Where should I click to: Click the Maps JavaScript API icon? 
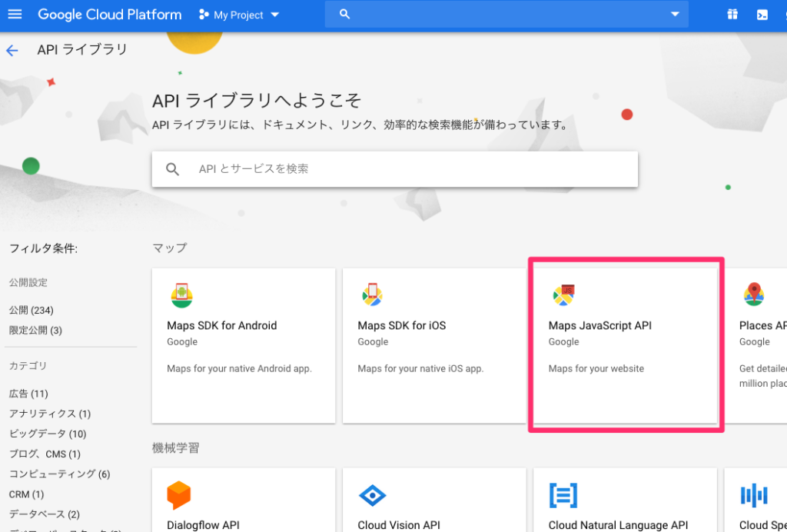[x=563, y=295]
